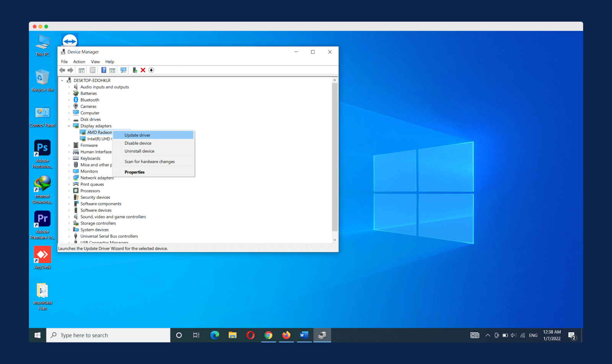
Task: Click the black down-arrow Disable device icon
Action: coord(151,70)
